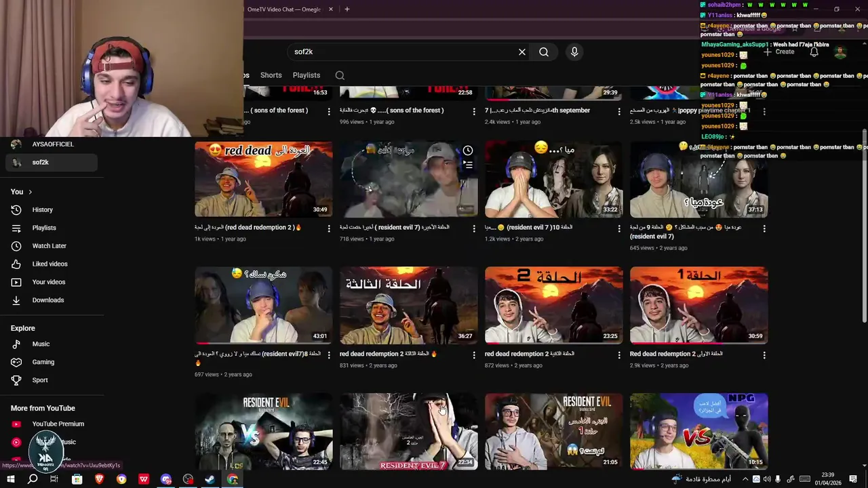Show hidden system tray icons
868x488 pixels.
click(745, 479)
